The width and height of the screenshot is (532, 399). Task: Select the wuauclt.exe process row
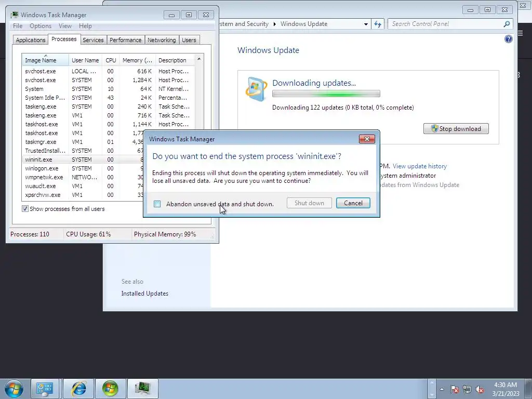click(83, 186)
